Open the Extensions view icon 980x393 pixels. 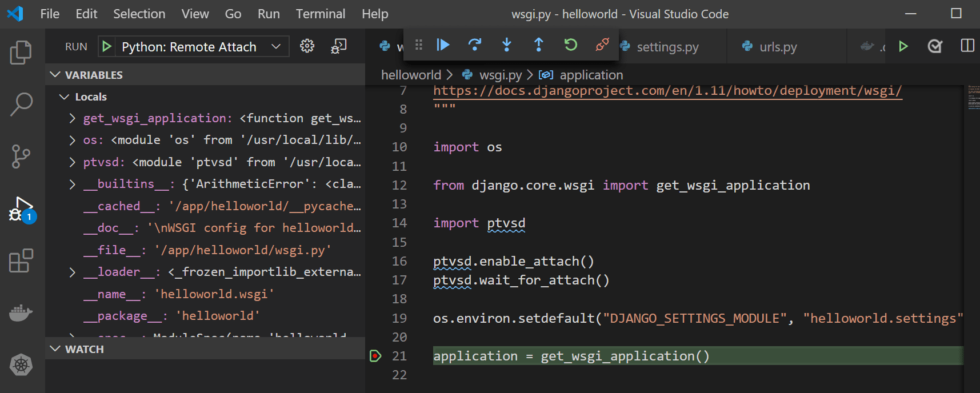click(21, 261)
